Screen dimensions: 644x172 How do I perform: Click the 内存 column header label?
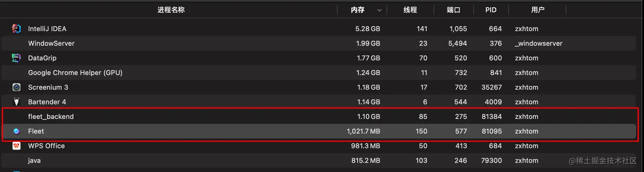pos(358,10)
